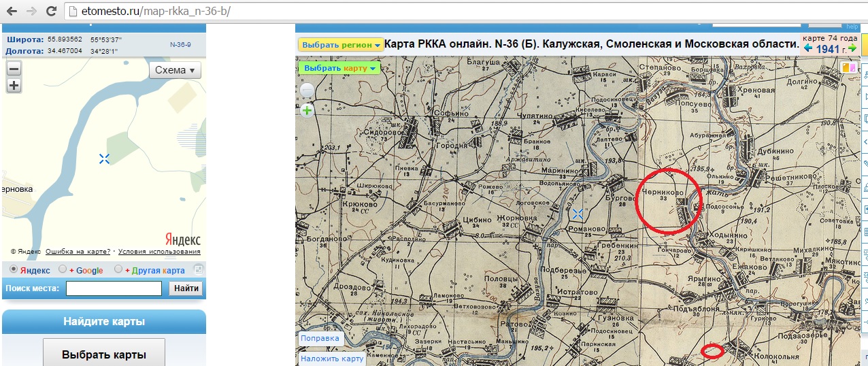Zoom out the RKKA map
Screen dimensions: 868x366
[x=307, y=90]
